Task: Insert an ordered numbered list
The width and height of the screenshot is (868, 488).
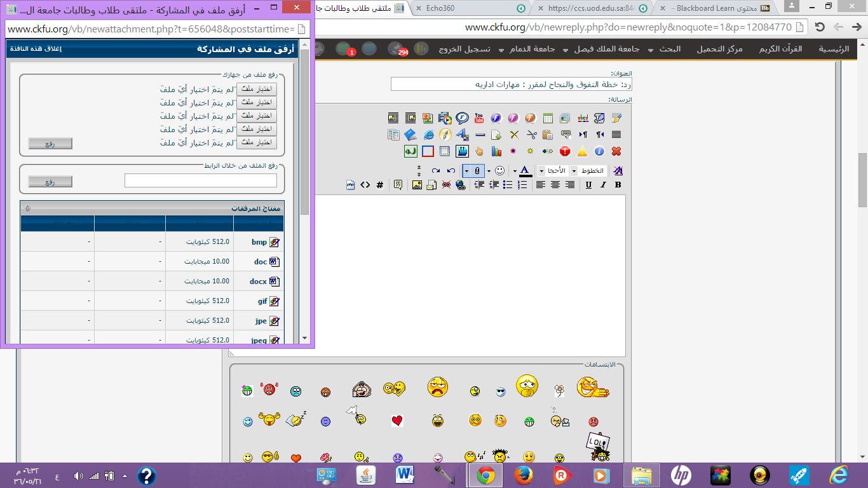Action: click(522, 185)
